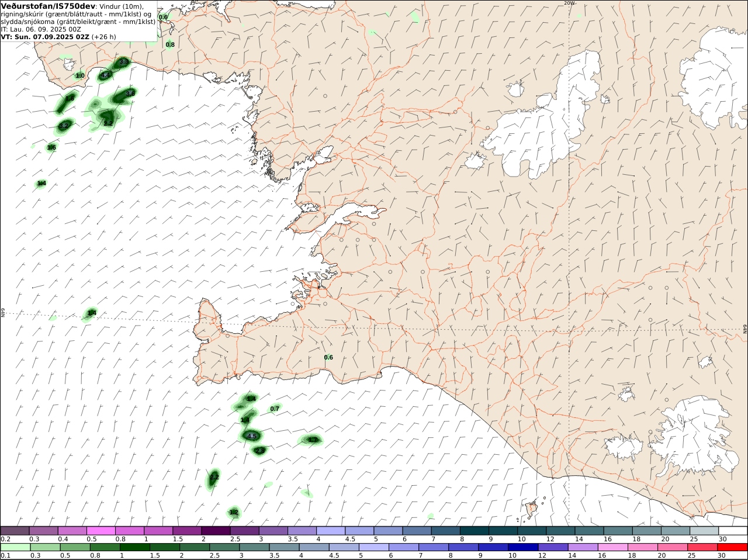Screen dimensions: 748x560
Task: Click the 0.8 precipitation value label
Action: [170, 44]
